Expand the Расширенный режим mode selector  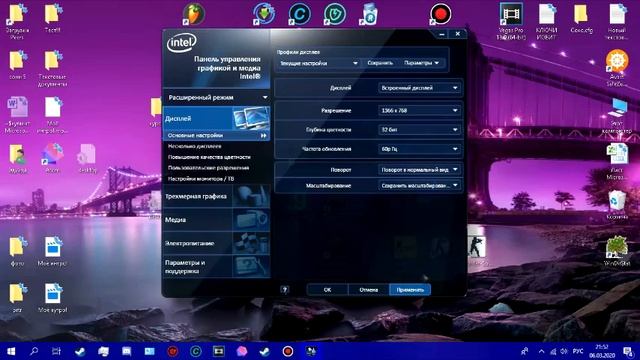[x=216, y=98]
